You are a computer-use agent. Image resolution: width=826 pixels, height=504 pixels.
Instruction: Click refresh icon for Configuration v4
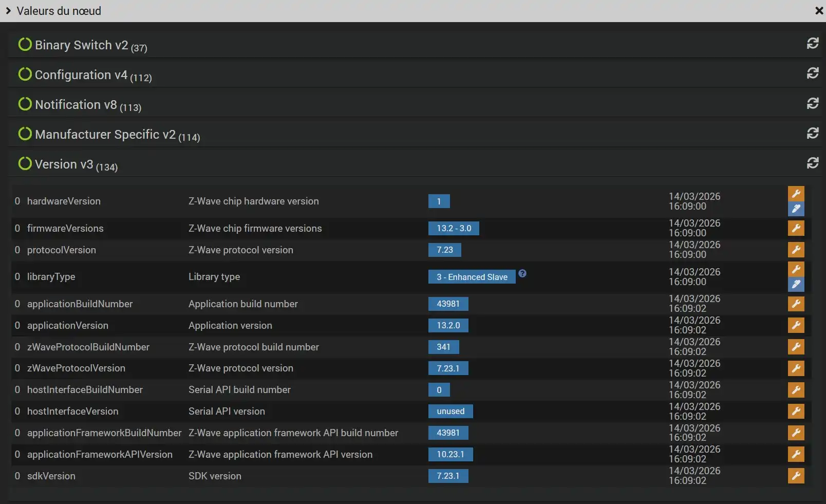click(x=812, y=73)
